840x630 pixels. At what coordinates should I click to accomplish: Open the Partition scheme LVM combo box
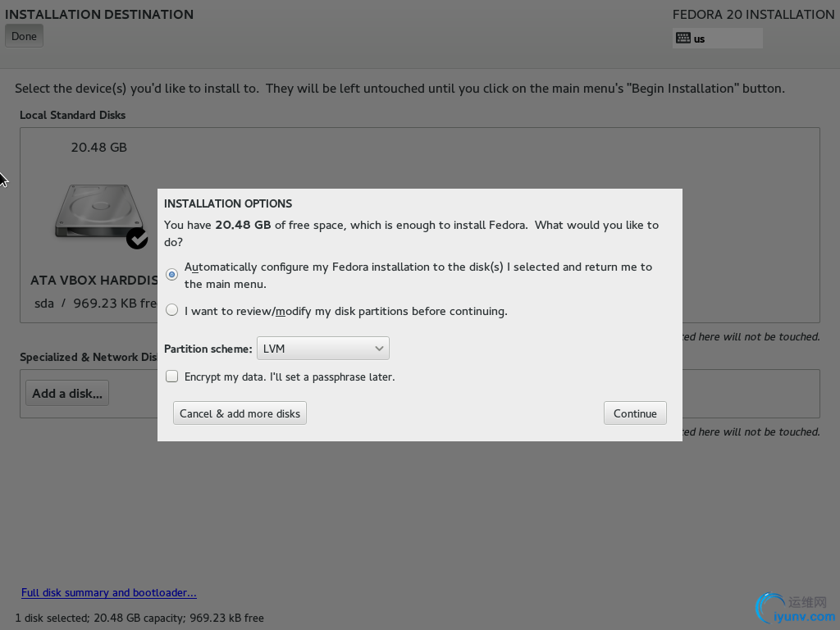point(322,348)
